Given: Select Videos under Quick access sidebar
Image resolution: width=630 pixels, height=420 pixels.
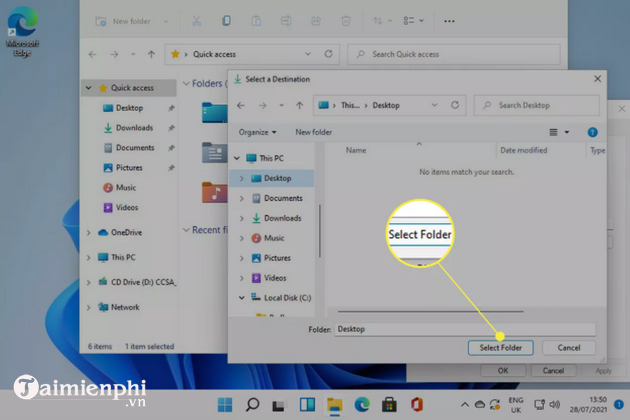Looking at the screenshot, I should pos(127,207).
